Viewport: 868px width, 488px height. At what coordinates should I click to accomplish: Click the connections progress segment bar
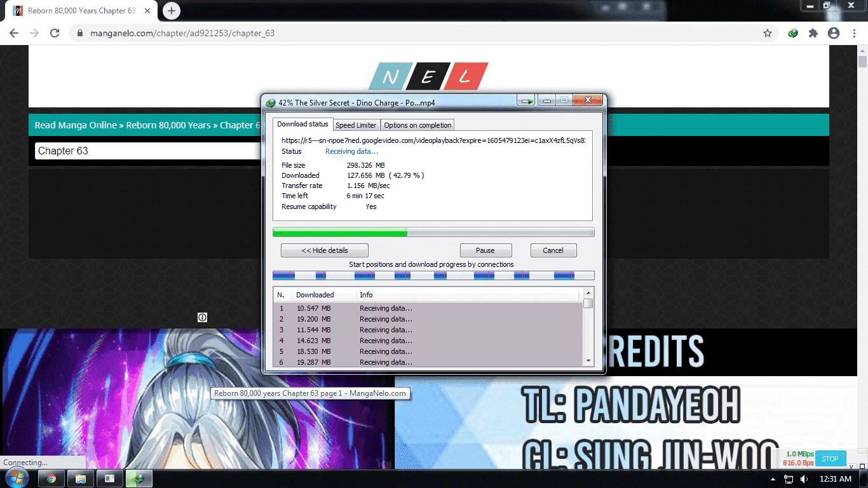click(x=433, y=276)
